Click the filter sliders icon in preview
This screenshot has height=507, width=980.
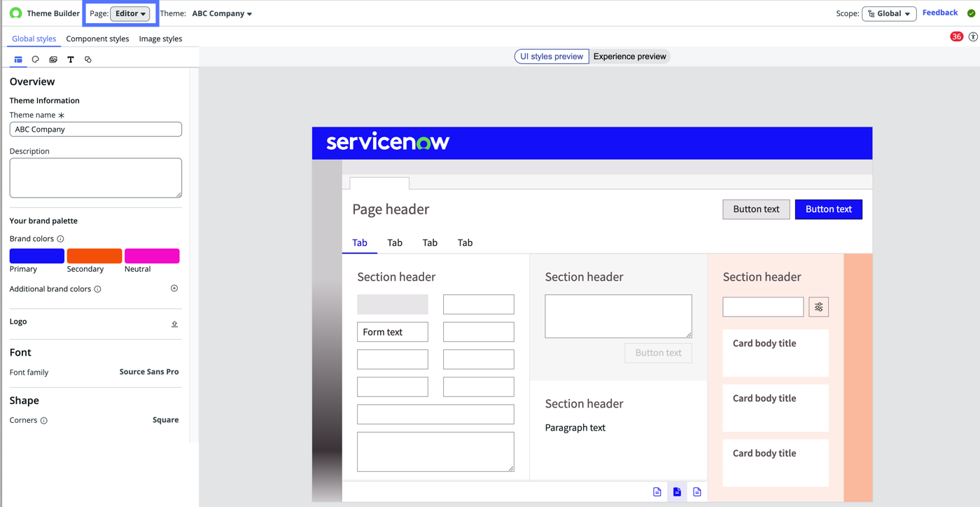click(818, 307)
